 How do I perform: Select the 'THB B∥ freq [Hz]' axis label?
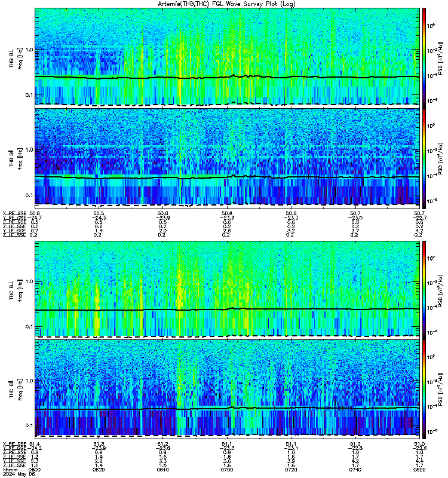point(16,158)
